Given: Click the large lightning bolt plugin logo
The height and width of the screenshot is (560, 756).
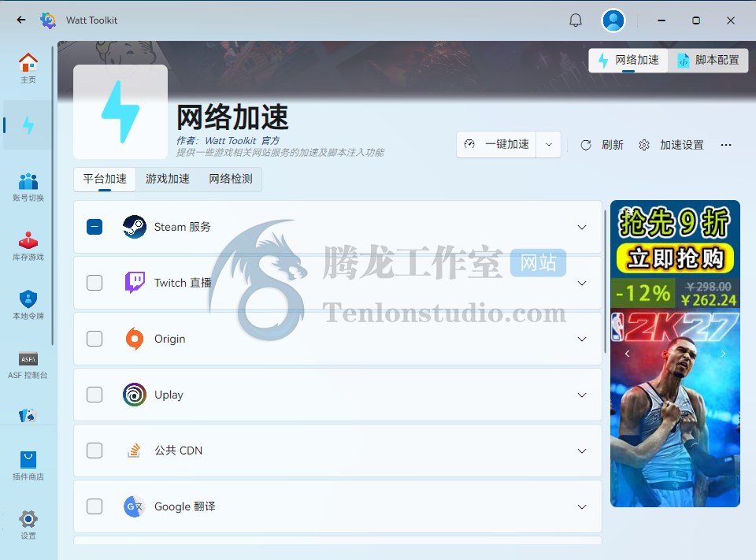Looking at the screenshot, I should coord(120,112).
